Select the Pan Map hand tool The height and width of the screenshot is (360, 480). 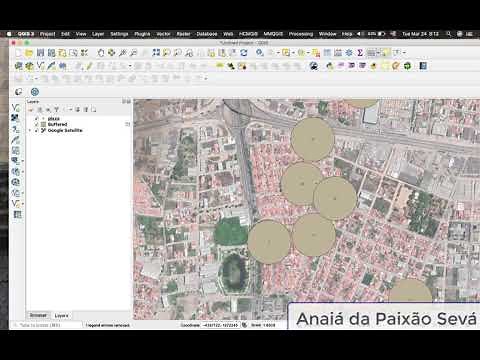[101, 53]
